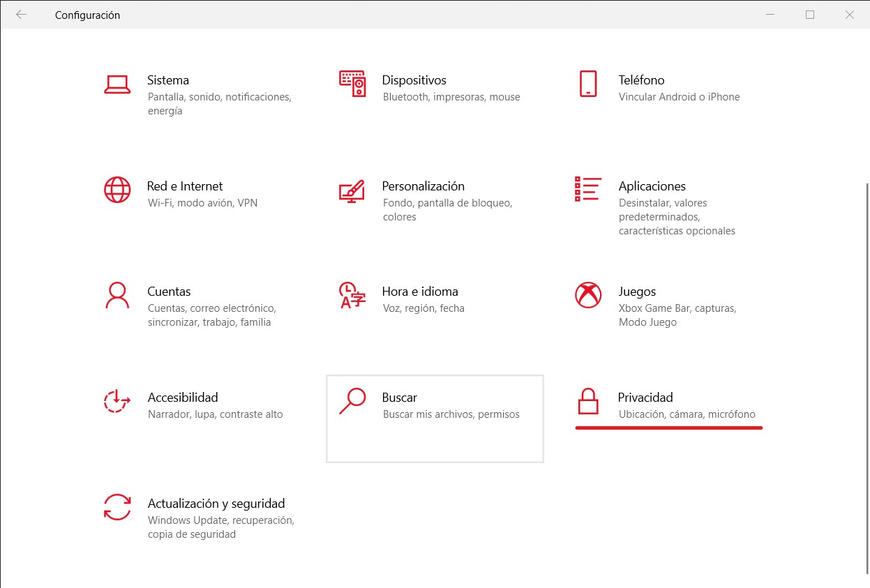
Task: Select the Privacidad padlock icon
Action: [588, 401]
